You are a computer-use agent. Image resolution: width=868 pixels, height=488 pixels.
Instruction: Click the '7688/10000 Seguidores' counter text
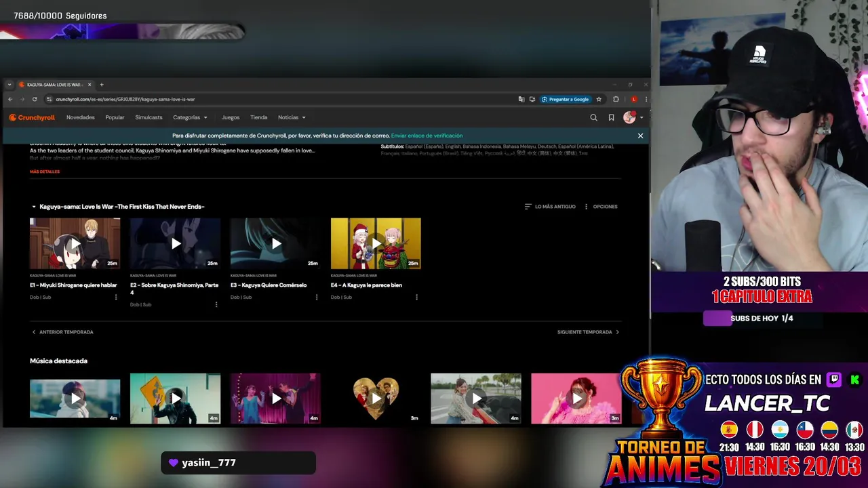(60, 16)
